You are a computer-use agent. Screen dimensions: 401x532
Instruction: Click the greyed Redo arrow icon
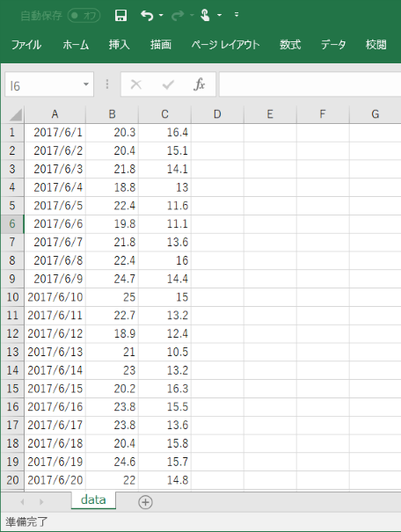pyautogui.click(x=178, y=15)
